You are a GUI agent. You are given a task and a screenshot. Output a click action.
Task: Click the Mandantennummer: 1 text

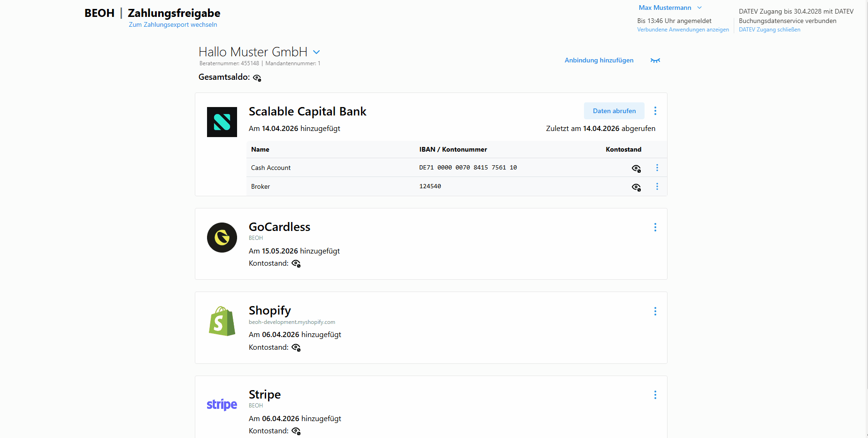(x=293, y=63)
